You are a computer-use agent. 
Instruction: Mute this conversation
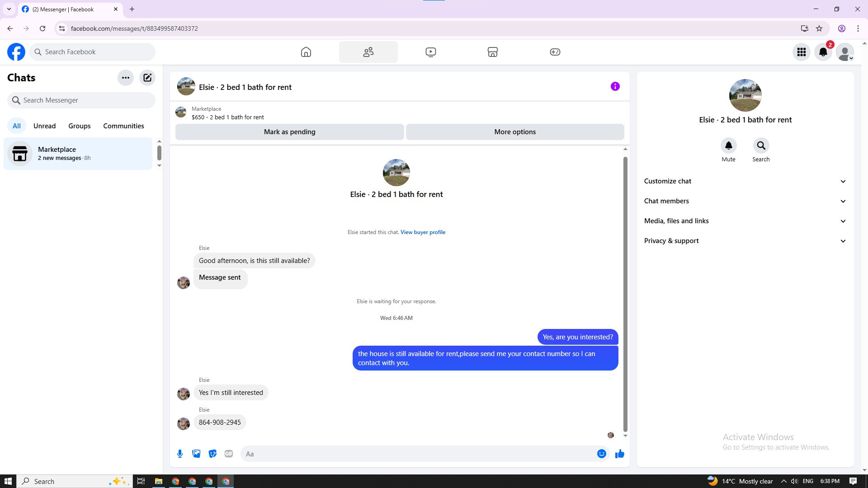tap(728, 146)
